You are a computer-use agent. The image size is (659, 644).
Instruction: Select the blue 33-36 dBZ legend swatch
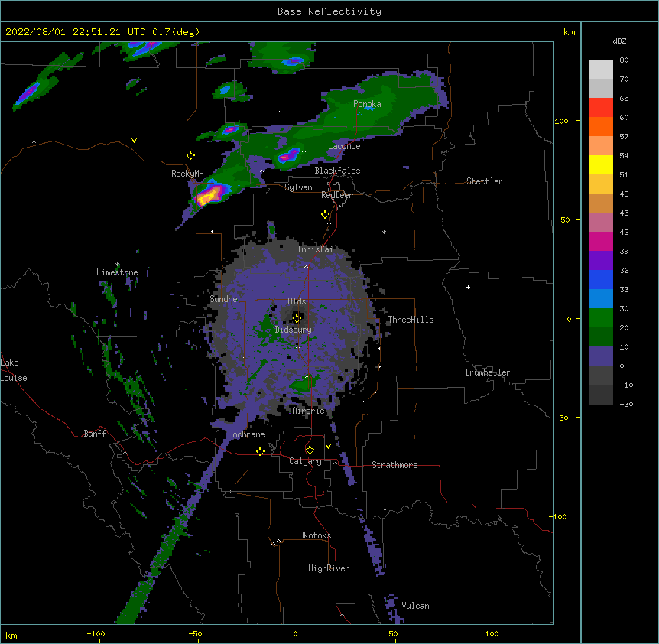click(x=601, y=279)
